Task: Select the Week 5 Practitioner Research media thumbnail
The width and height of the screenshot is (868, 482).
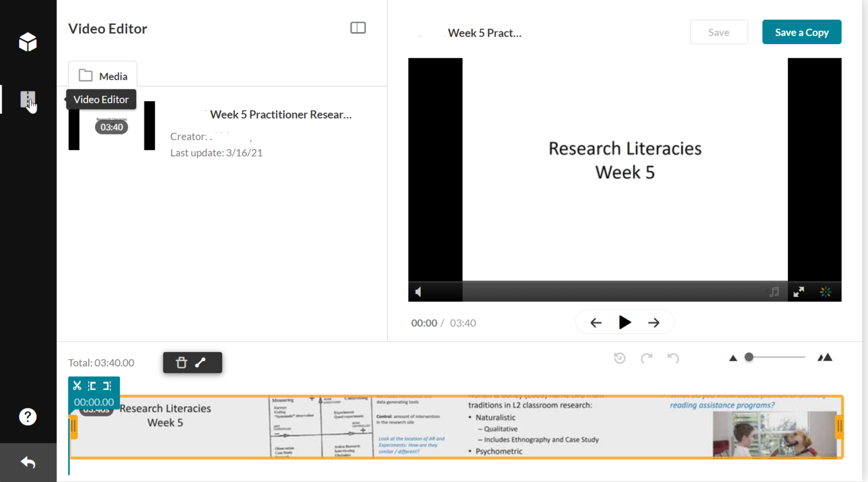Action: click(x=112, y=125)
